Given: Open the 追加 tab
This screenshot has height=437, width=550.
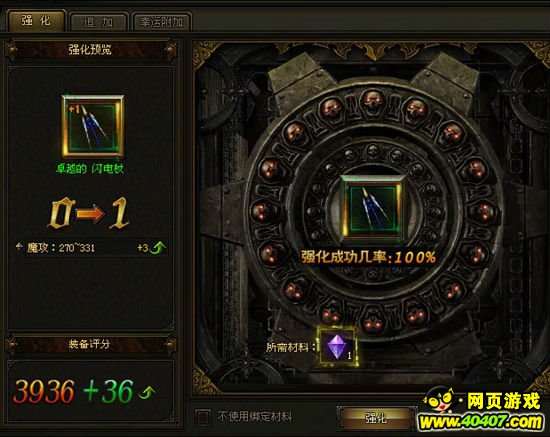Looking at the screenshot, I should point(98,22).
